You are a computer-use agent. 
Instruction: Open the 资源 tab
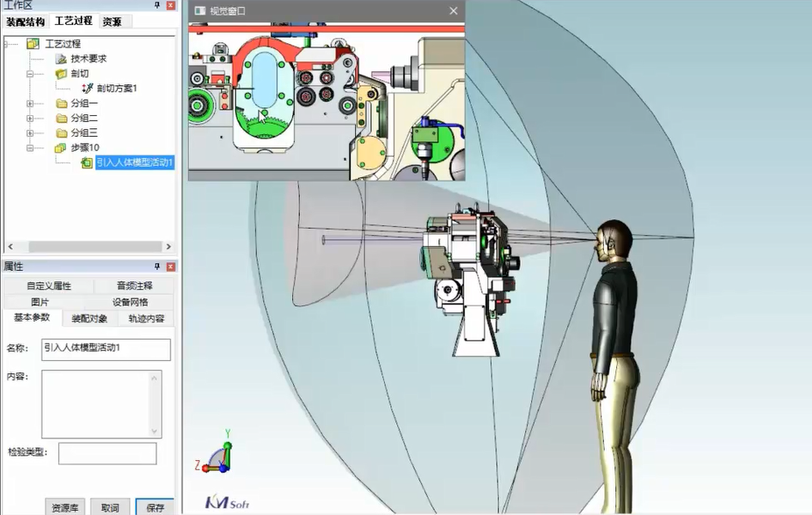tap(112, 21)
